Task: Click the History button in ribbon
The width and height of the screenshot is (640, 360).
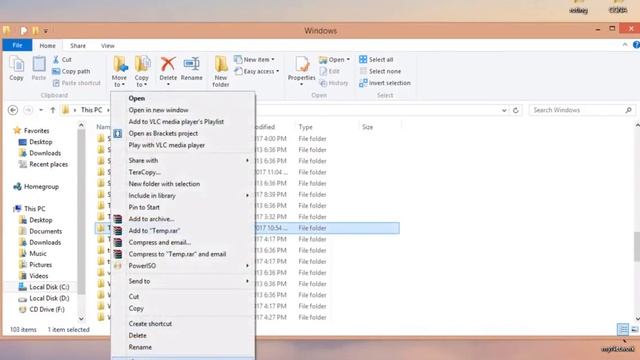Action: 334,83
